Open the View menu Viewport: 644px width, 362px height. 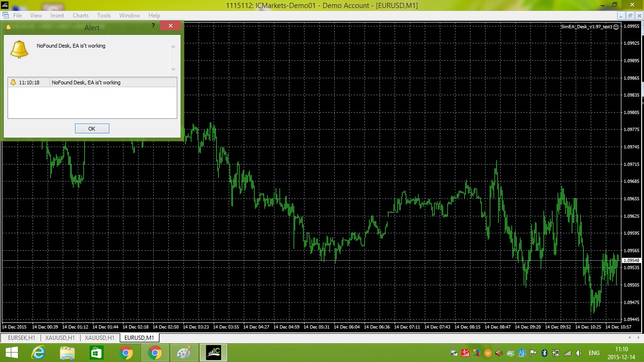pyautogui.click(x=36, y=16)
